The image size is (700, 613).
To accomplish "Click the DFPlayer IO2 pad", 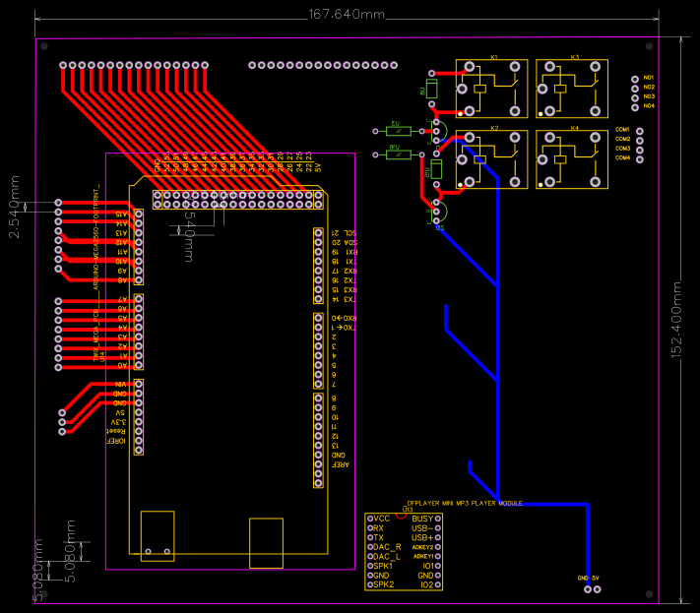I will tap(438, 584).
